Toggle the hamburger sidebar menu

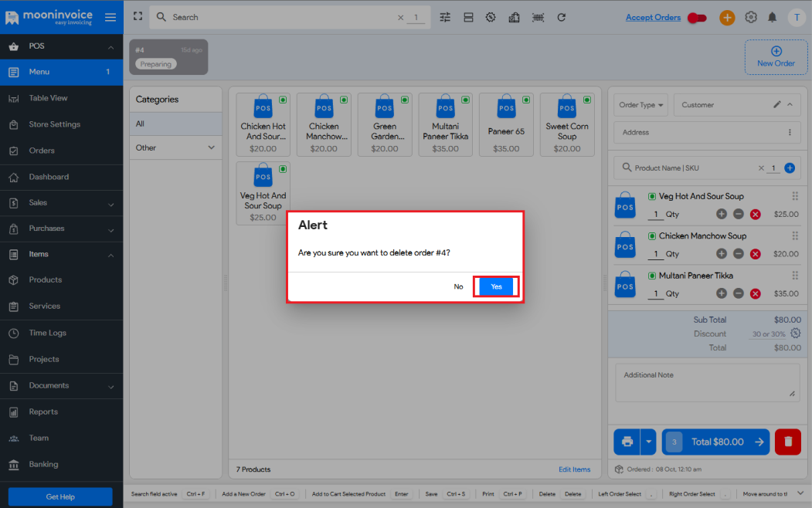[x=110, y=17]
